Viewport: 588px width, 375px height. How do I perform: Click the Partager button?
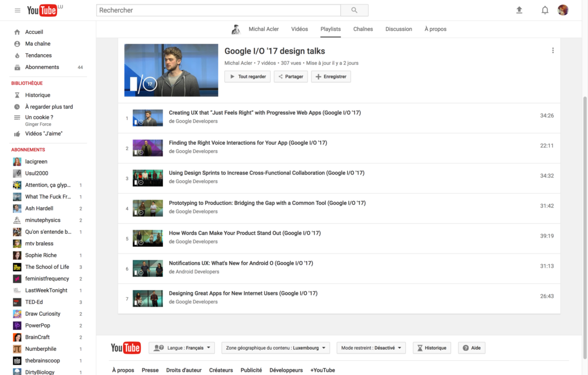pyautogui.click(x=291, y=77)
